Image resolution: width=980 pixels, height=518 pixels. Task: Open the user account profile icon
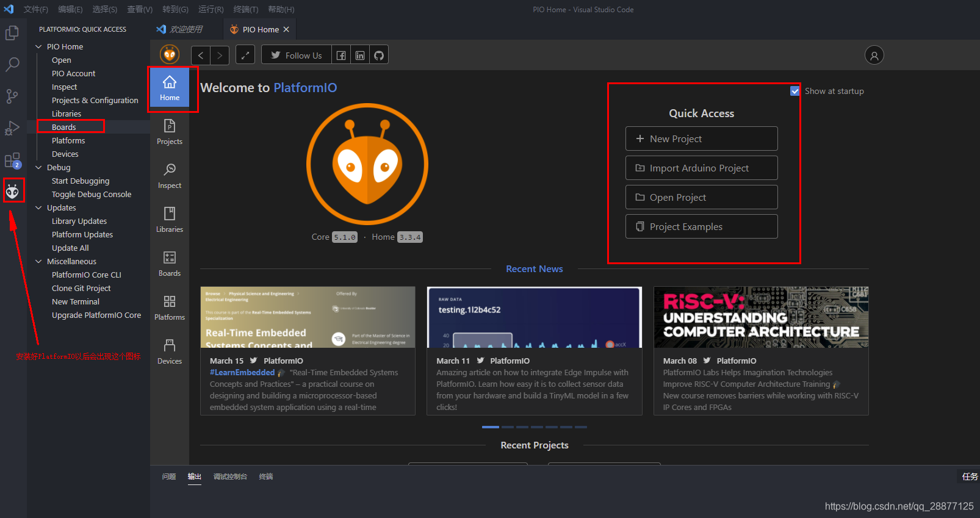(x=874, y=56)
